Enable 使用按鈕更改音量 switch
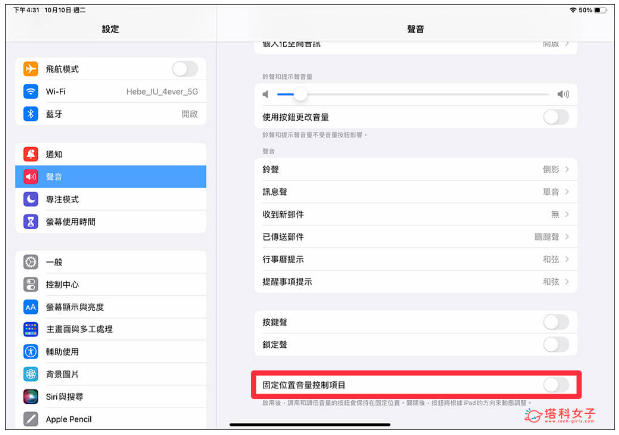 [555, 117]
